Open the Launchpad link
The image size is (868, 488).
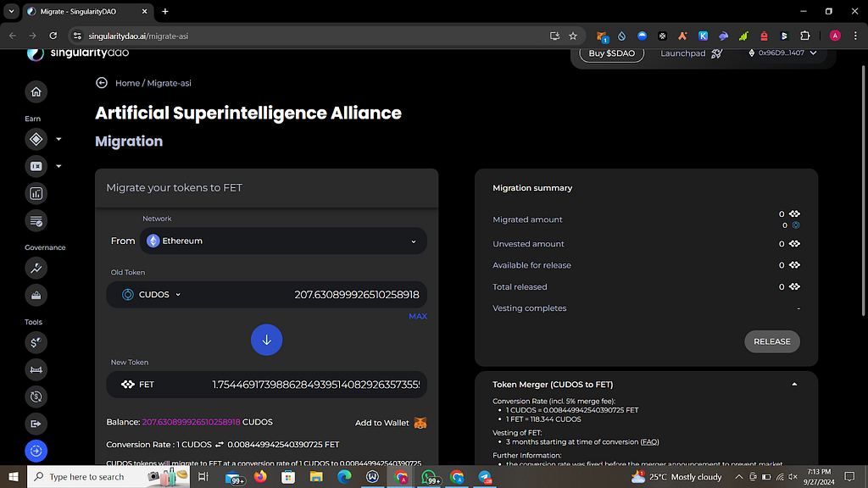tap(691, 53)
